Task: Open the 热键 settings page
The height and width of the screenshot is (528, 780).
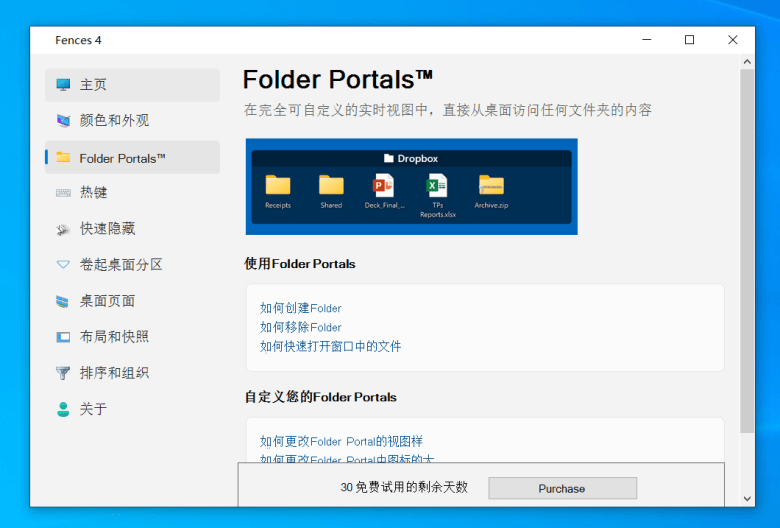Action: click(132, 193)
